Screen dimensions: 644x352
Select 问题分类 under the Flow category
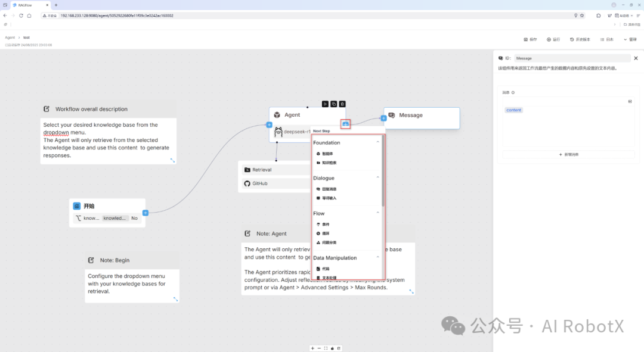coord(328,242)
